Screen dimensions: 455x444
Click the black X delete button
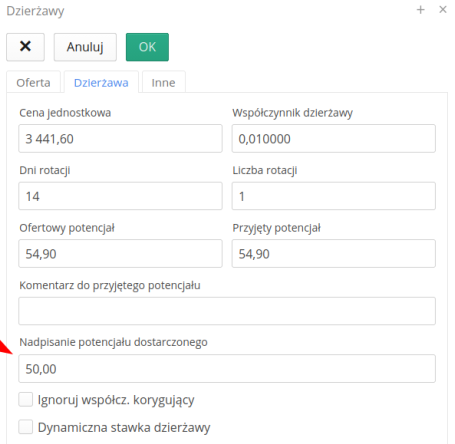[x=25, y=47]
